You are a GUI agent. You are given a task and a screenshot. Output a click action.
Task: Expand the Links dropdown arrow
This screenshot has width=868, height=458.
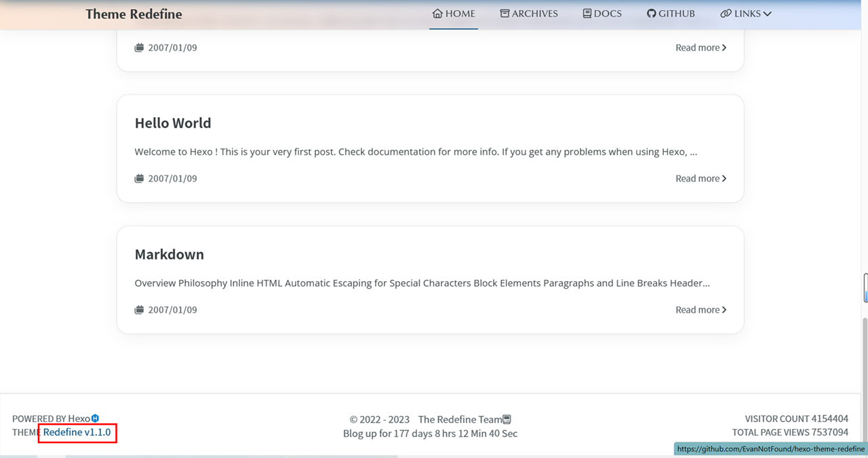767,14
